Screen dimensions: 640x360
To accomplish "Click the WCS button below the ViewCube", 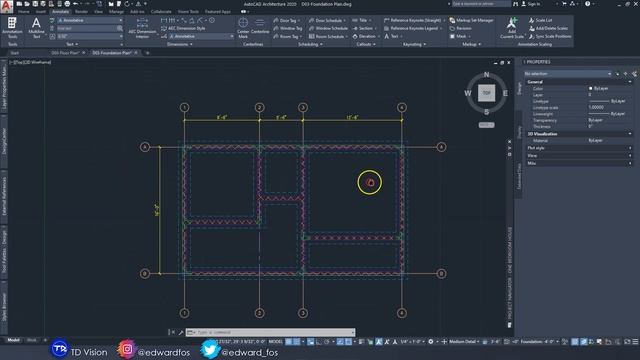I will pyautogui.click(x=486, y=125).
